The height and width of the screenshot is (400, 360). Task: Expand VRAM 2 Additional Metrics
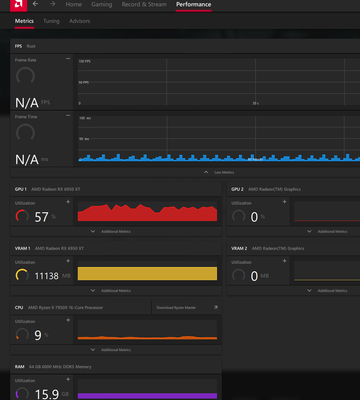327,291
